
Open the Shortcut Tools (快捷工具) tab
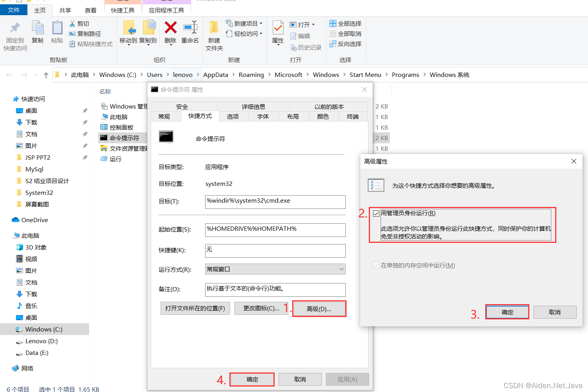123,11
